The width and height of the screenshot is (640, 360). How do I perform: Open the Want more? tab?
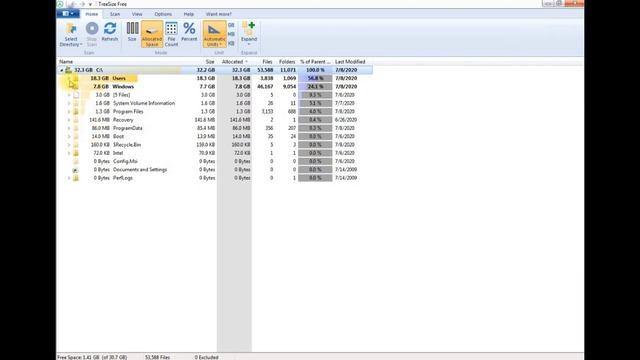[219, 14]
